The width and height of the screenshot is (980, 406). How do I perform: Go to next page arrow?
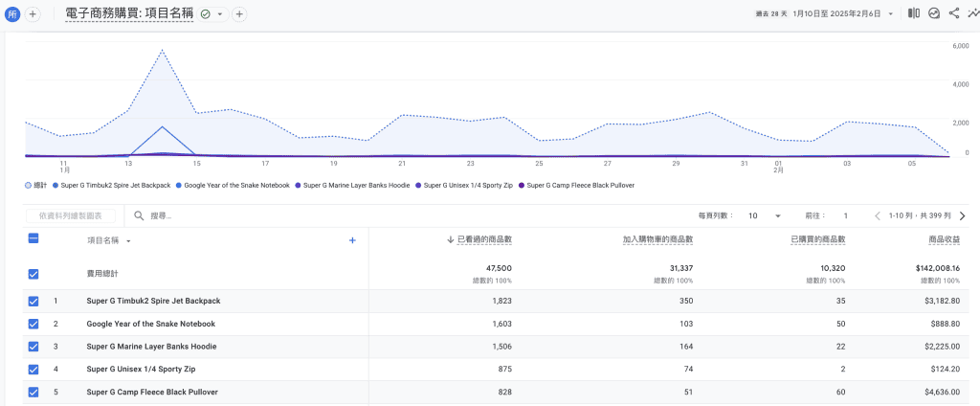pos(962,215)
